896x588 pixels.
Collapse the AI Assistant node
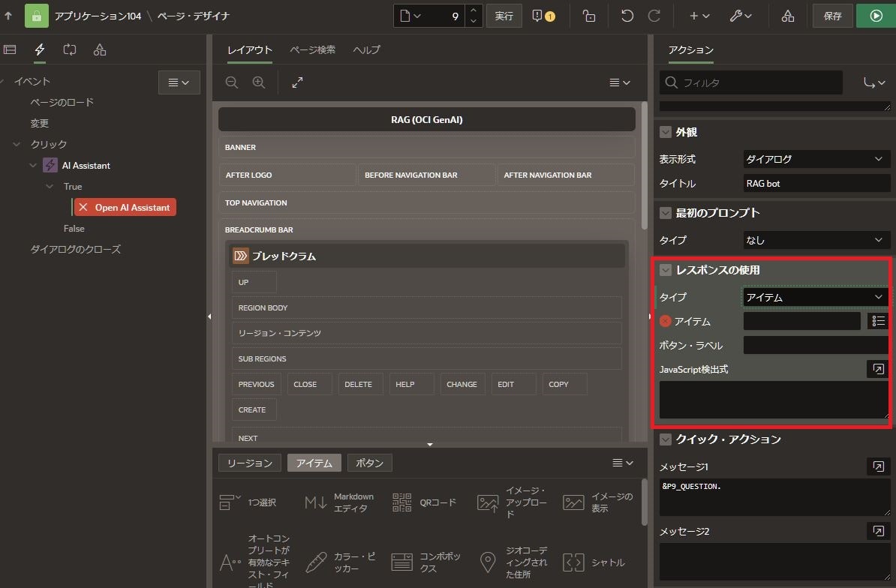(32, 166)
